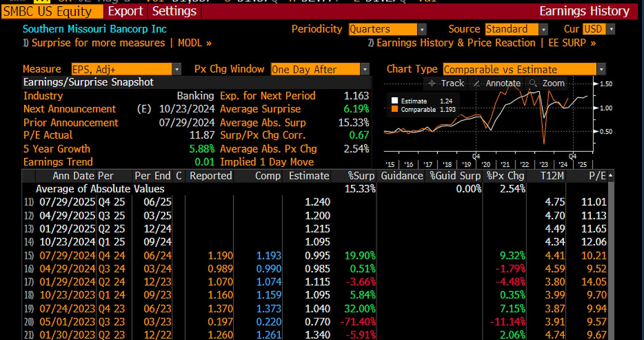
Task: Activate the chart Zoom magnifier tool
Action: coord(547,83)
